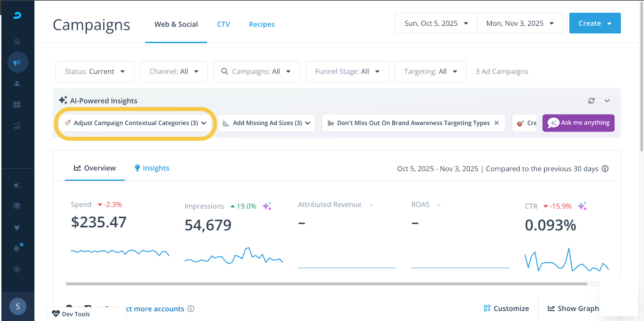
Task: Expand the Funnel Stage: All dropdown
Action: [347, 72]
